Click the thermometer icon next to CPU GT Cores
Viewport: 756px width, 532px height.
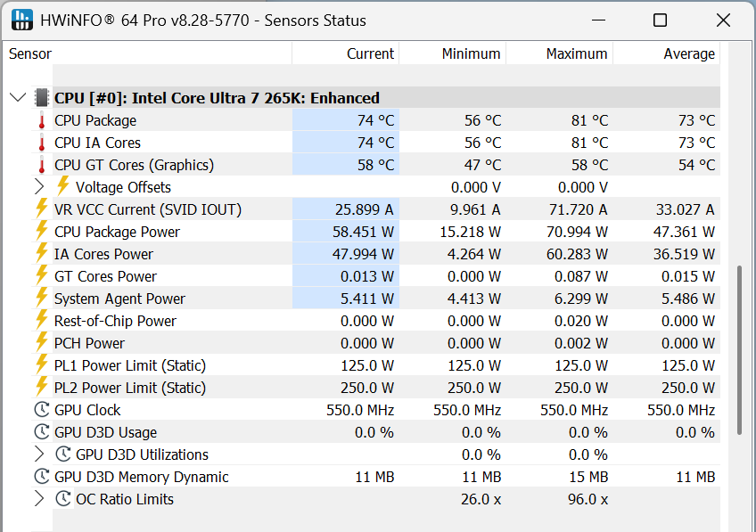point(41,165)
